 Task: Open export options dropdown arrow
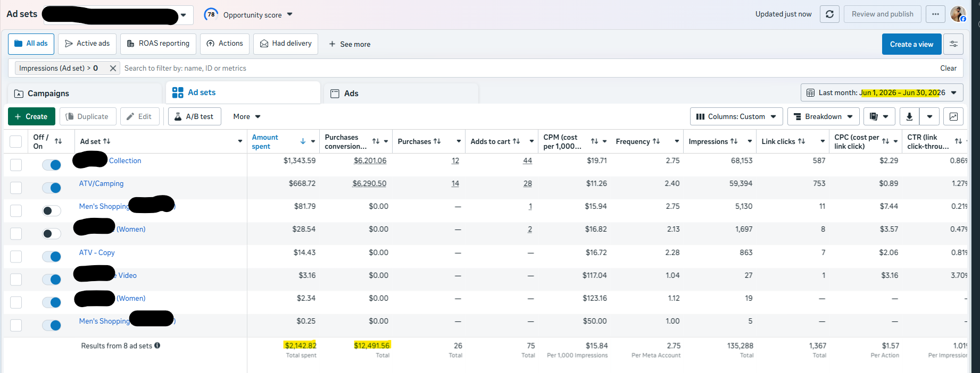point(929,116)
